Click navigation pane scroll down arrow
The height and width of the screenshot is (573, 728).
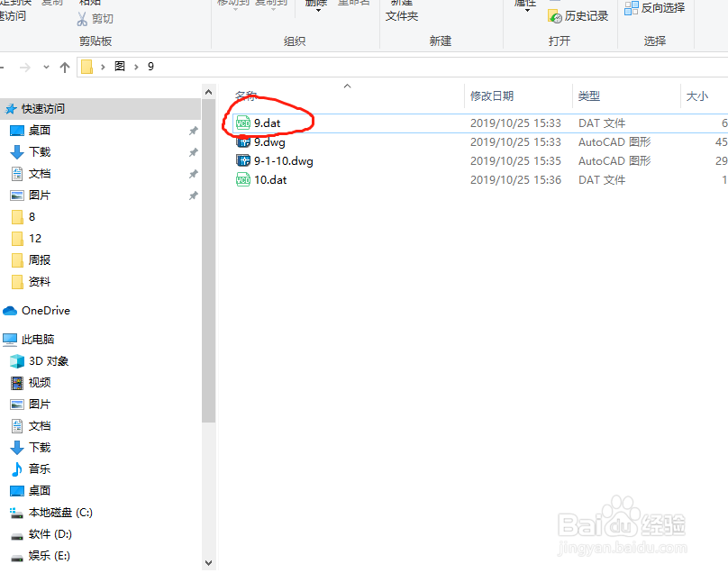[x=208, y=563]
